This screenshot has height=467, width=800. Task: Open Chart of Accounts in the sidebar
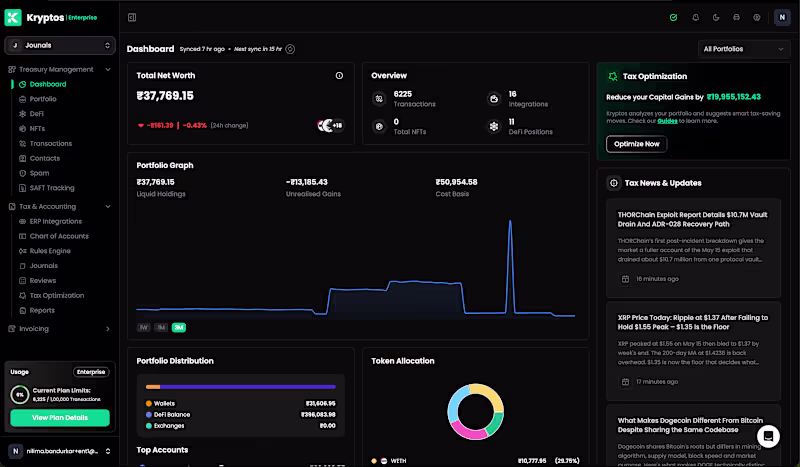click(x=59, y=236)
